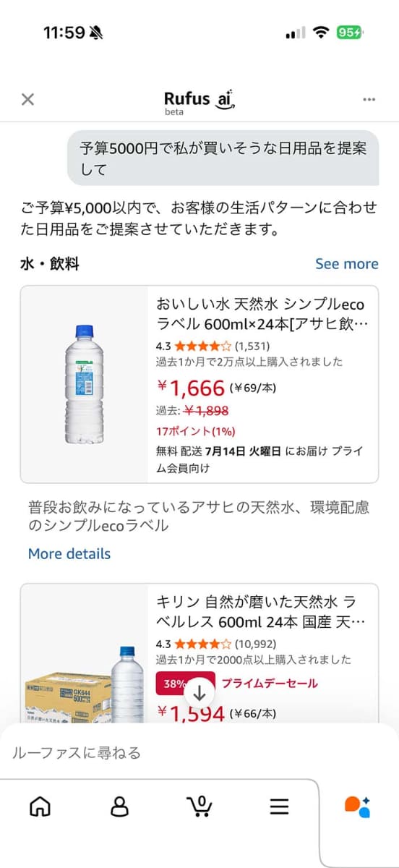399x868 pixels.
Task: Open おいしい水 天然水 product title
Action: coord(262,313)
